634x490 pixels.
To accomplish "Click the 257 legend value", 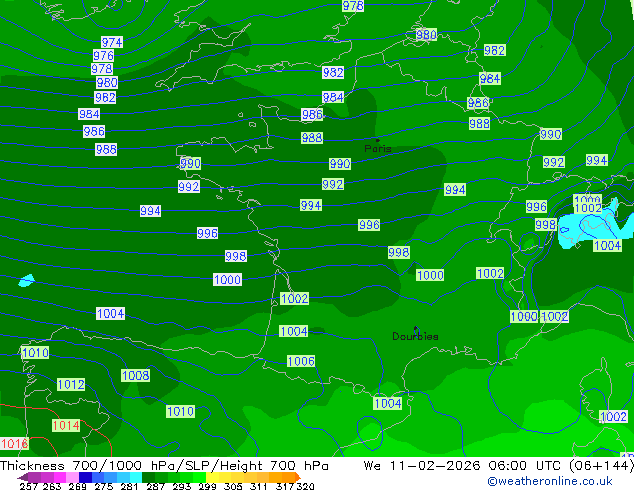I will [29, 486].
